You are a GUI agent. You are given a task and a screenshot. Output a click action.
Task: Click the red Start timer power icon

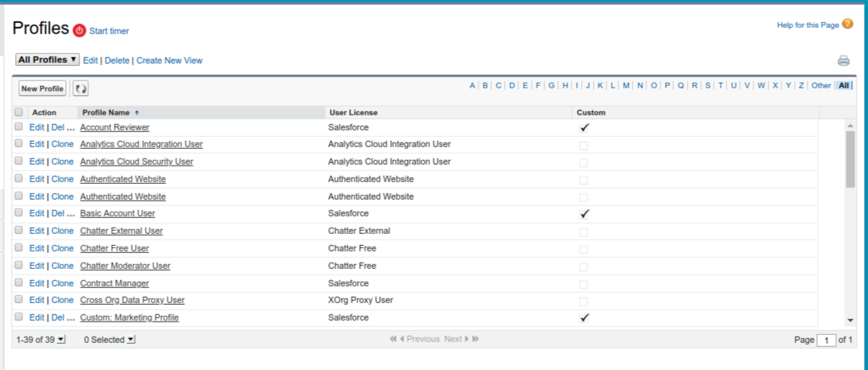click(x=79, y=30)
